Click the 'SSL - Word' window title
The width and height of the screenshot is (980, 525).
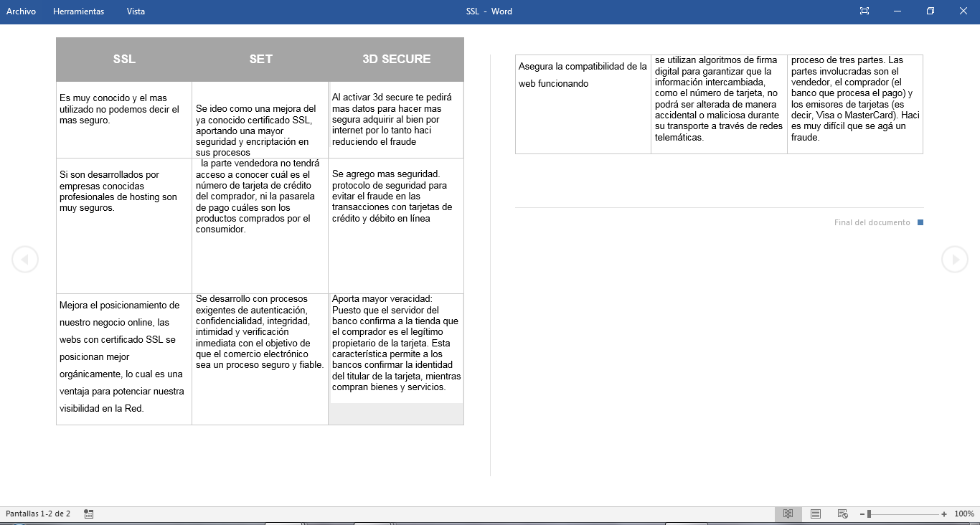click(489, 11)
